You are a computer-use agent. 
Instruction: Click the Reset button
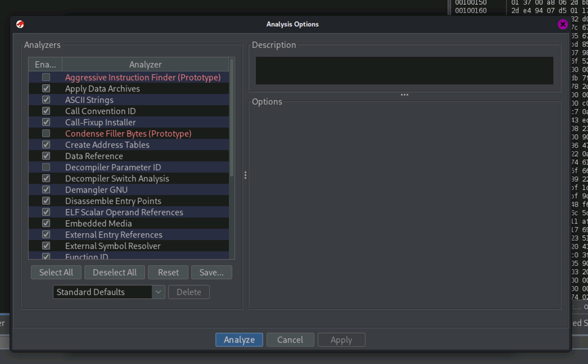168,272
